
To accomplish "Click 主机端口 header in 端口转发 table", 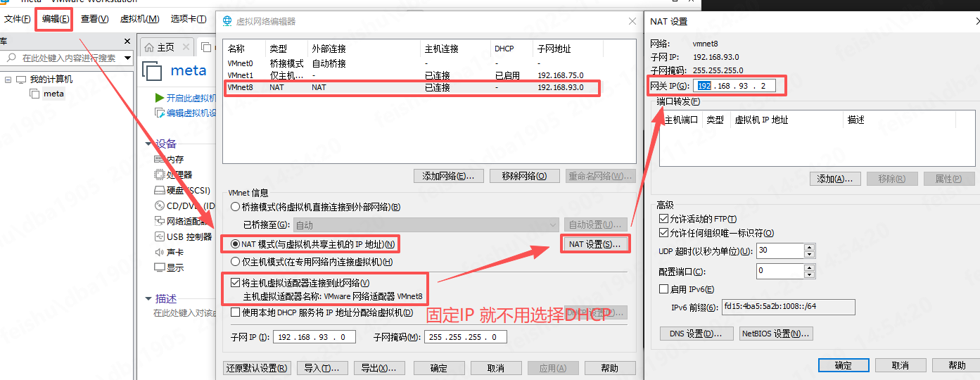I will click(681, 120).
